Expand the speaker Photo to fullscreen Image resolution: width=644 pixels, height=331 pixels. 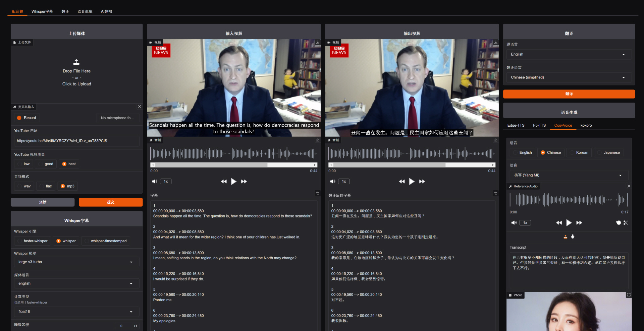[629, 295]
